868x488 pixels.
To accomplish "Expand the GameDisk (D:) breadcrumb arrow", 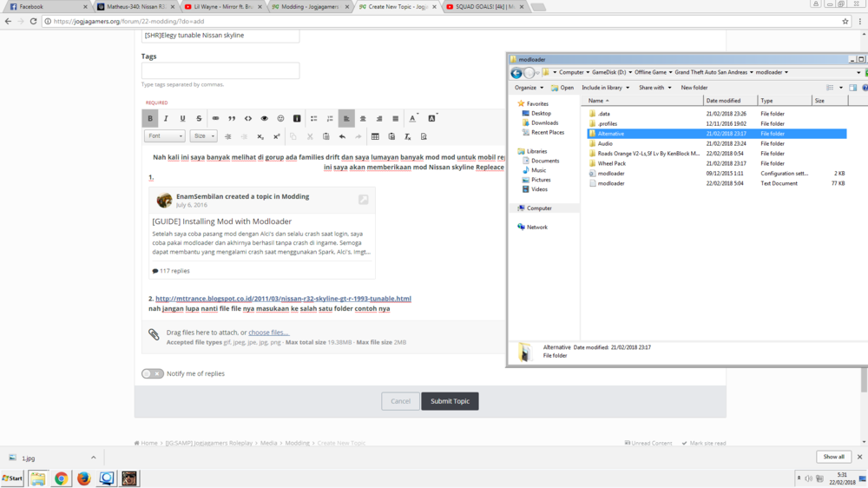I will (x=630, y=73).
